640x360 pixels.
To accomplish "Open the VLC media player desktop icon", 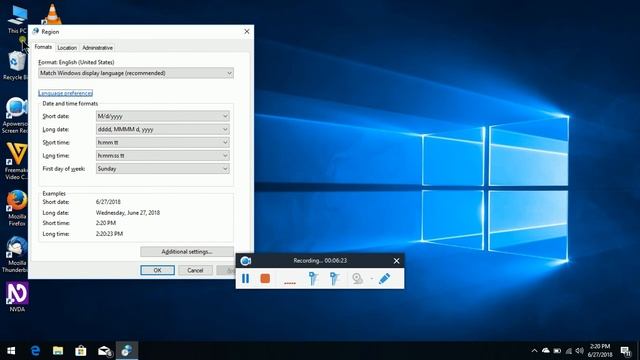I will click(x=52, y=14).
